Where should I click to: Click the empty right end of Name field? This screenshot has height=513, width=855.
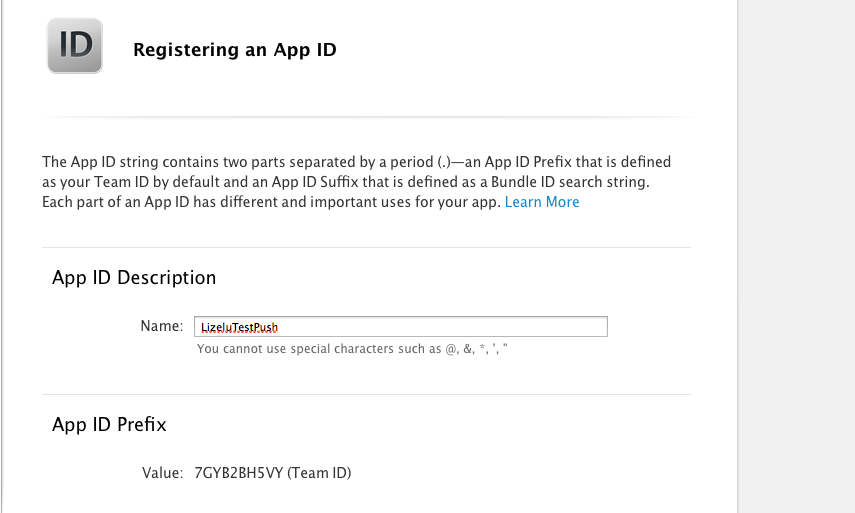[545, 327]
